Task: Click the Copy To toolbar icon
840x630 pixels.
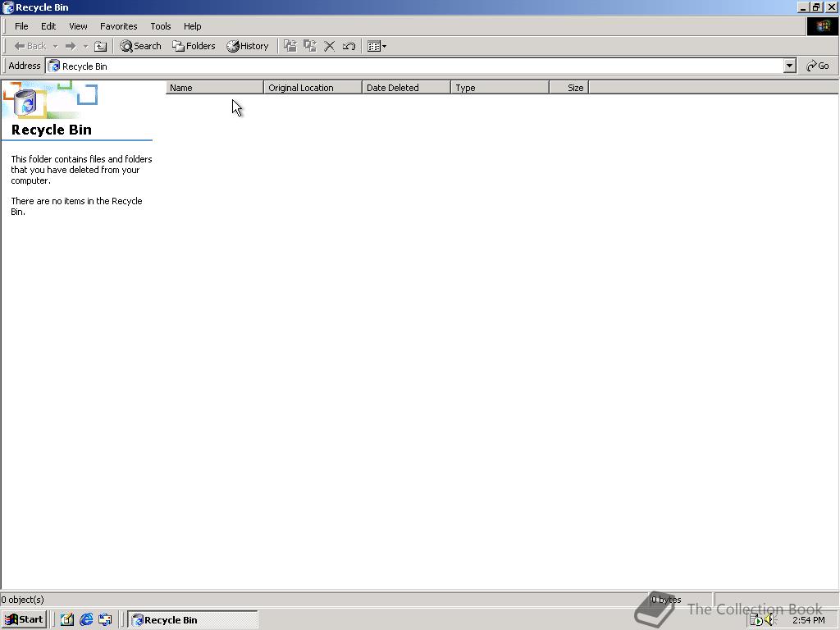Action: (x=309, y=46)
